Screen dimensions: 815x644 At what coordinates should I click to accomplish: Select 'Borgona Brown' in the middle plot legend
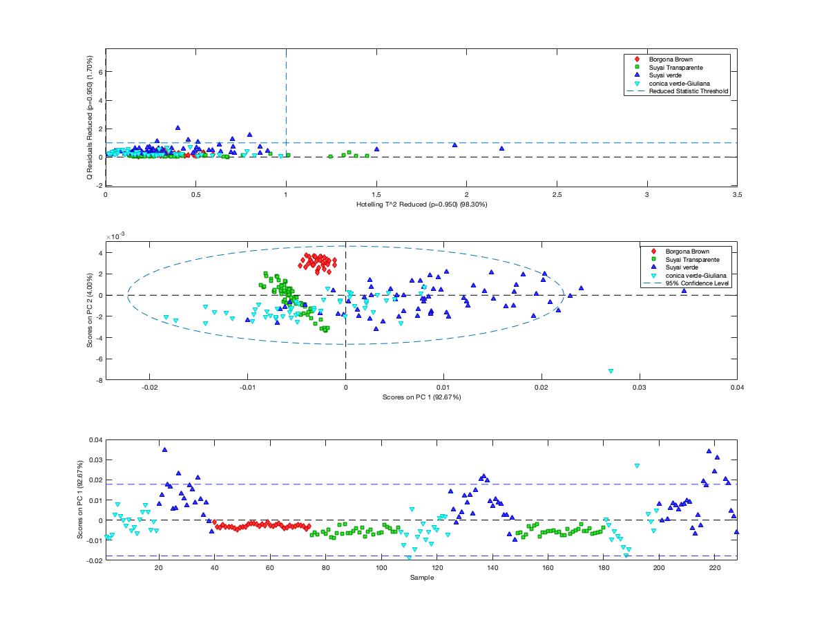[x=687, y=252]
